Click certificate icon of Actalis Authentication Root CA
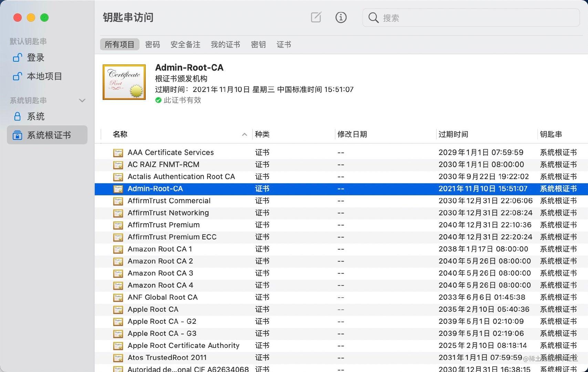588x372 pixels. [118, 177]
